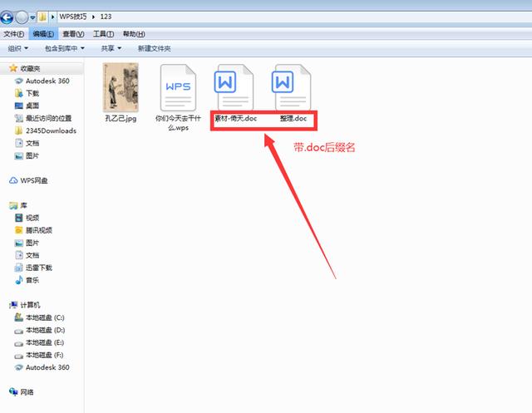532x413 pixels.
Task: Click the 123 breadcrumb segment
Action: click(106, 17)
